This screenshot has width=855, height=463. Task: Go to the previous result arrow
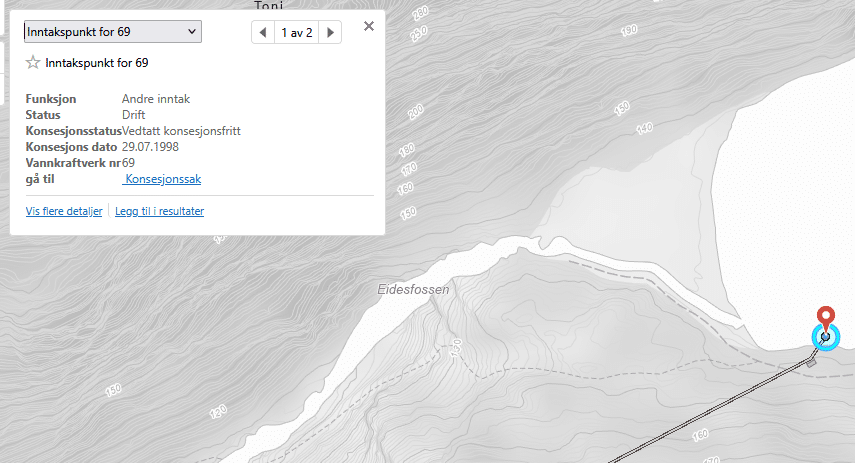[263, 33]
